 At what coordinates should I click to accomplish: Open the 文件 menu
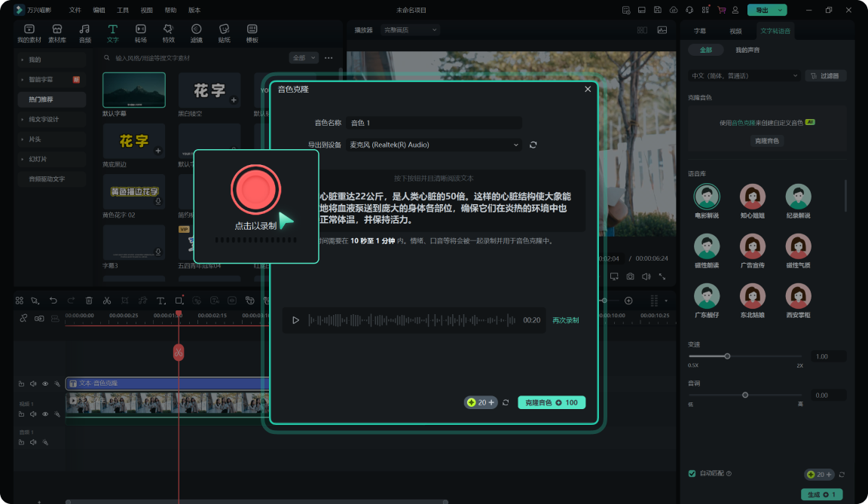(75, 10)
